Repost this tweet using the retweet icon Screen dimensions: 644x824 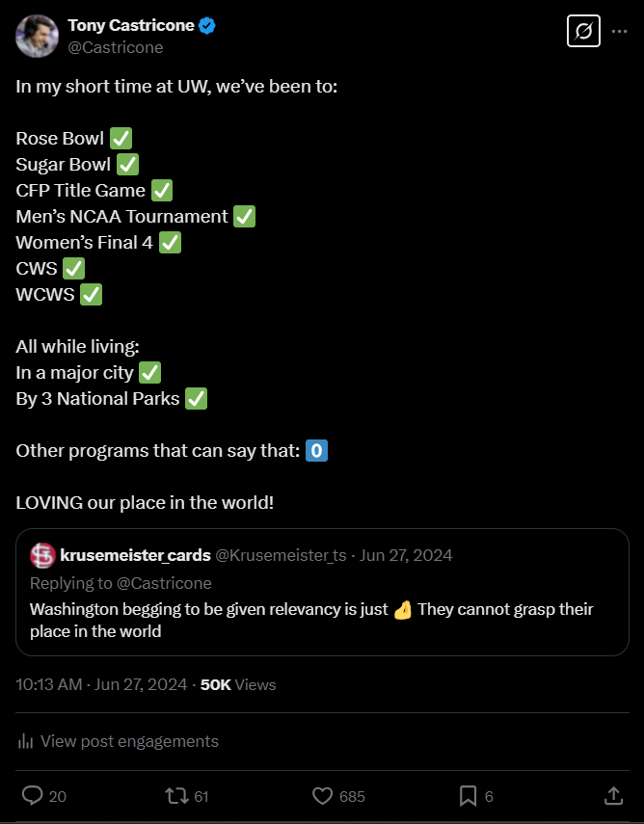176,796
